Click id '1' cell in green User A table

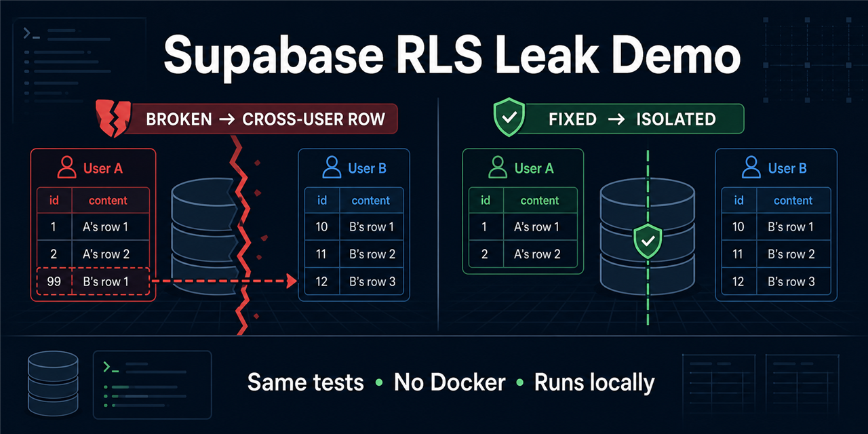(484, 227)
